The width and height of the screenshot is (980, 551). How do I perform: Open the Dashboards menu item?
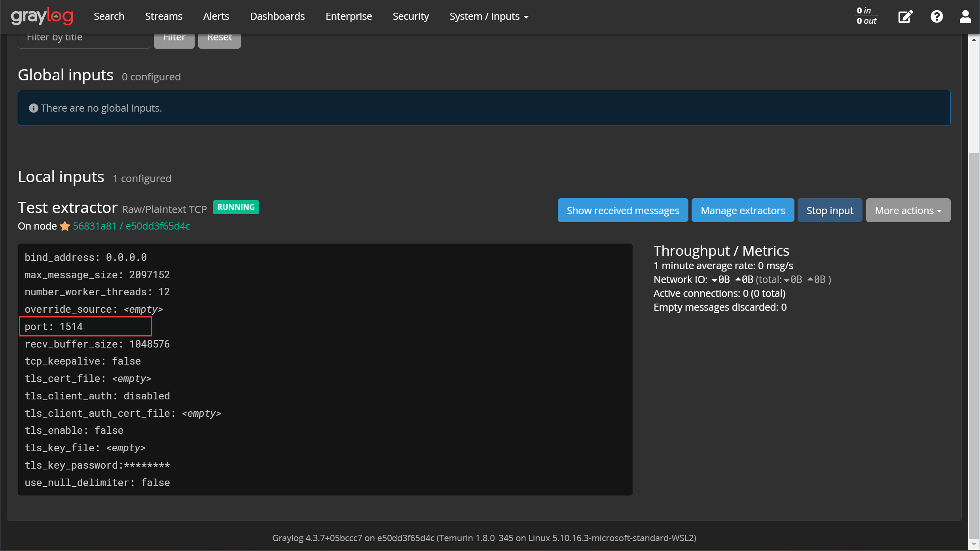pos(277,16)
